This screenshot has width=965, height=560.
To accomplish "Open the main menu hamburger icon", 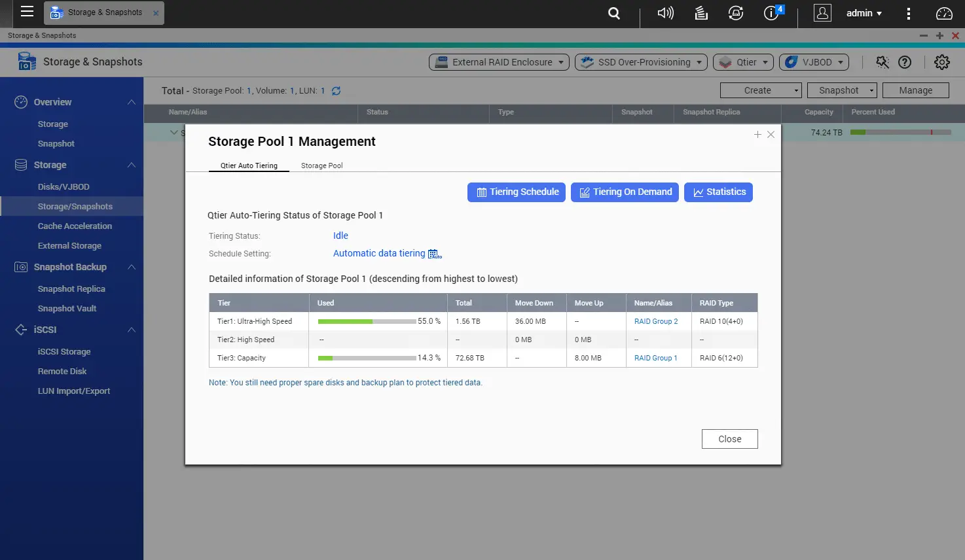I will coord(27,12).
